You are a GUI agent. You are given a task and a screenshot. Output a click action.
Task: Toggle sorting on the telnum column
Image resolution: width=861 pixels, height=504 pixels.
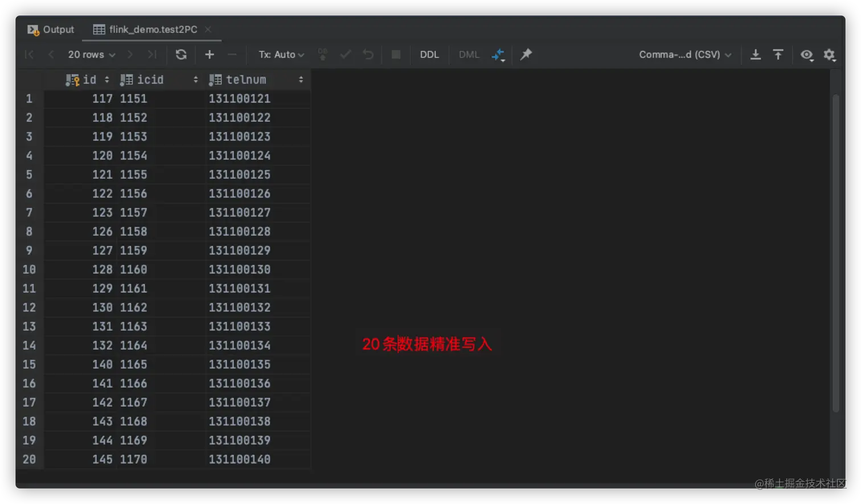(301, 80)
